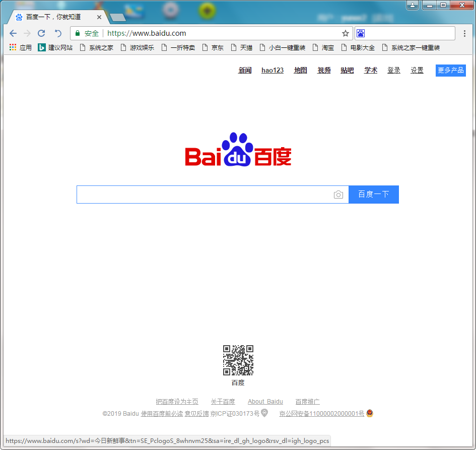476x450 pixels.
Task: Click the Baidu logo
Action: [x=238, y=150]
